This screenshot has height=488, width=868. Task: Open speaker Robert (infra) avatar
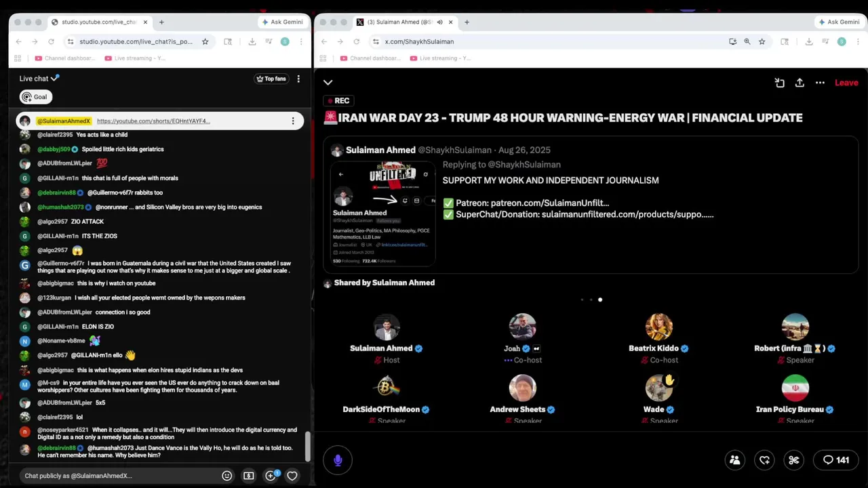[795, 327]
